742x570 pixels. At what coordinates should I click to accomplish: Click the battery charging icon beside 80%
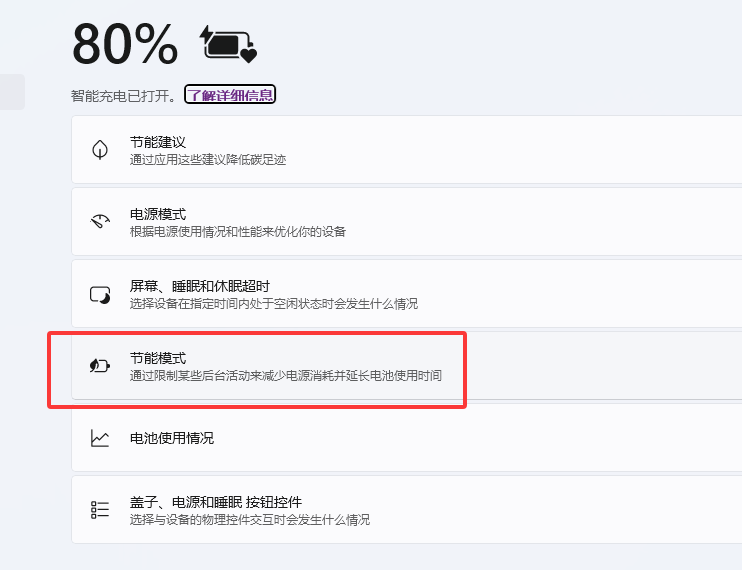pyautogui.click(x=229, y=45)
